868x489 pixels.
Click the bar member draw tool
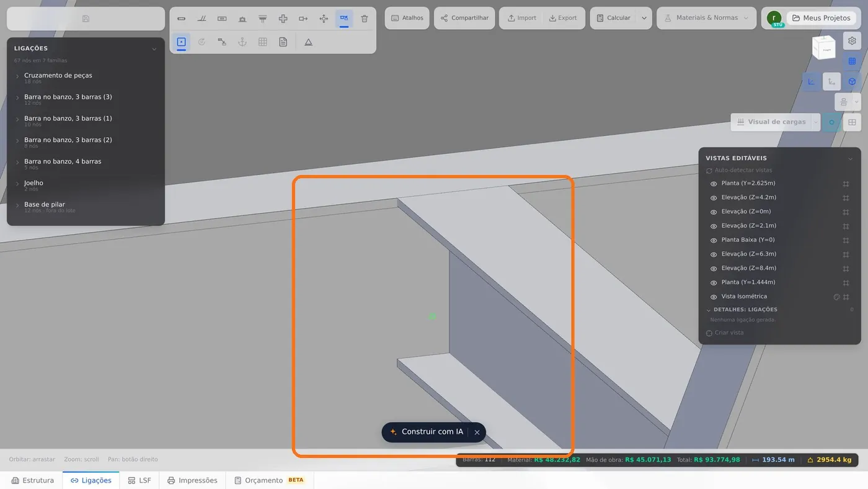(x=181, y=19)
